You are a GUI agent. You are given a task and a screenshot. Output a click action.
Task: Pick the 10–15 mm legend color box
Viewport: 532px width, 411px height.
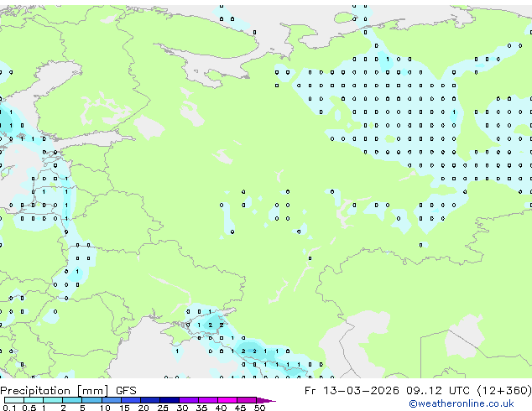(x=112, y=400)
